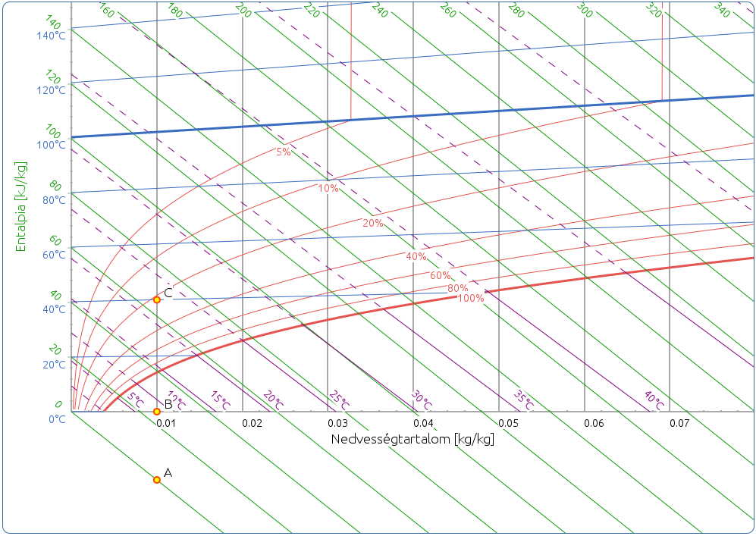This screenshot has height=536, width=756.
Task: Click the green 300 enthalpy label at top
Action: (x=585, y=10)
